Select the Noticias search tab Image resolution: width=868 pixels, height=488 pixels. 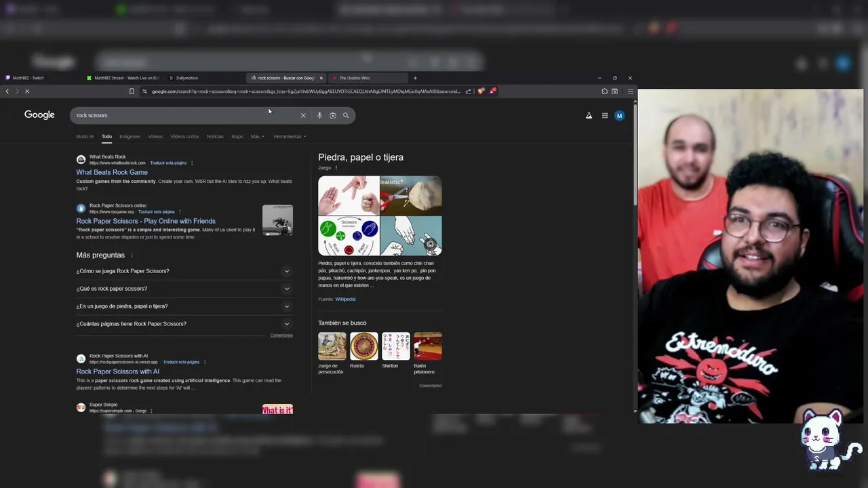point(215,137)
